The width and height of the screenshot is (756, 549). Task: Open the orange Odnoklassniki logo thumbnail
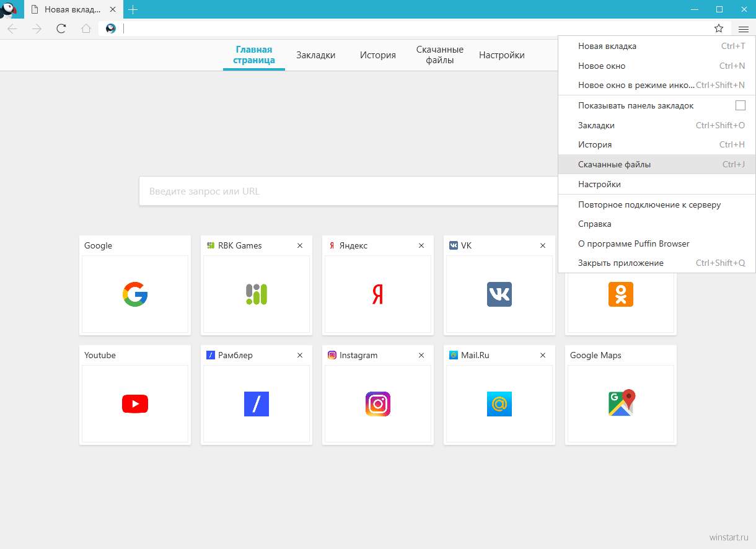pos(621,294)
